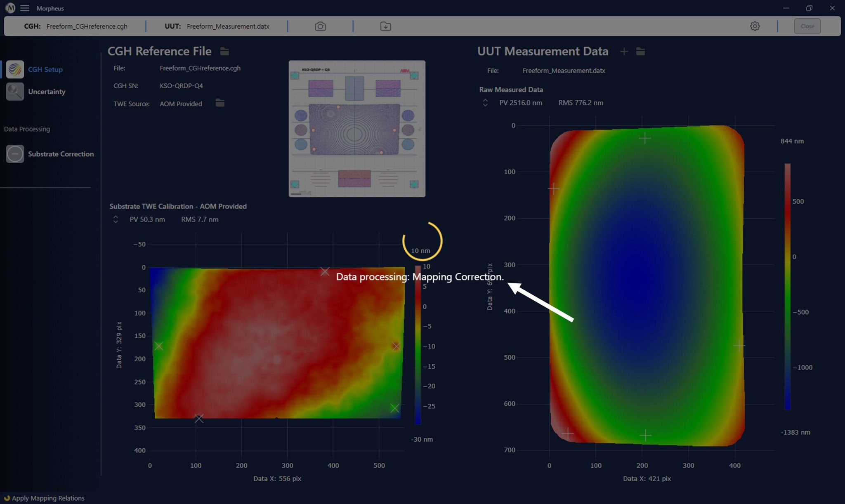The image size is (845, 504).
Task: Click the UUT file name in toolbar
Action: pyautogui.click(x=228, y=26)
